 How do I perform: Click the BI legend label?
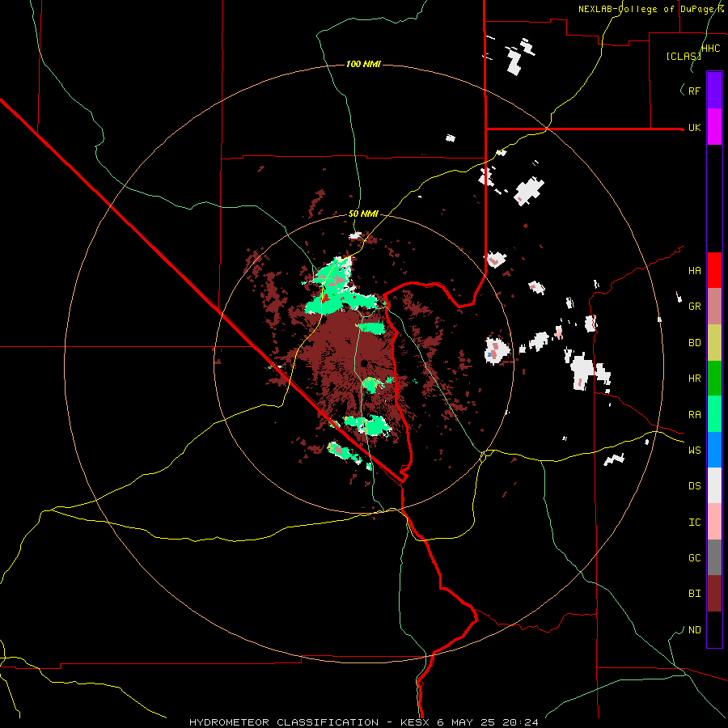(695, 594)
